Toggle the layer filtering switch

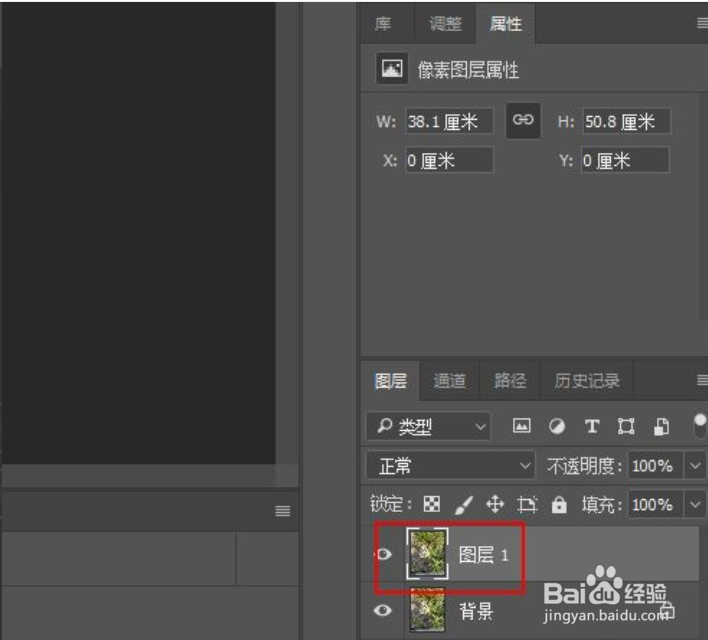click(700, 426)
